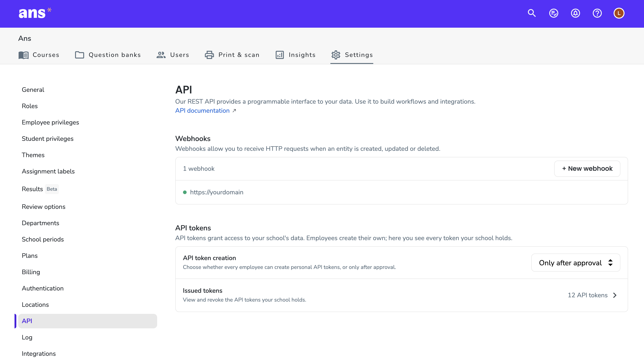Click the green status dot of the webhook
Viewport: 644px width, 361px height.
coord(185,192)
